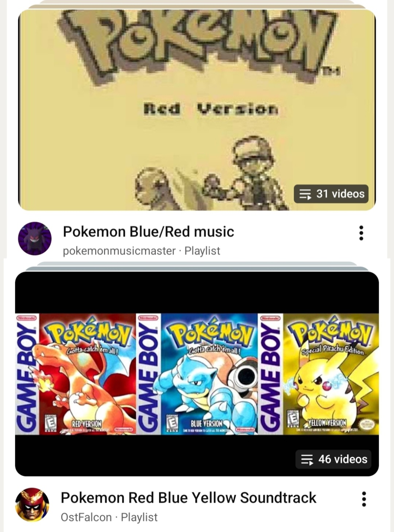Click the Yellow Version Pikachu box cover

pos(318,374)
